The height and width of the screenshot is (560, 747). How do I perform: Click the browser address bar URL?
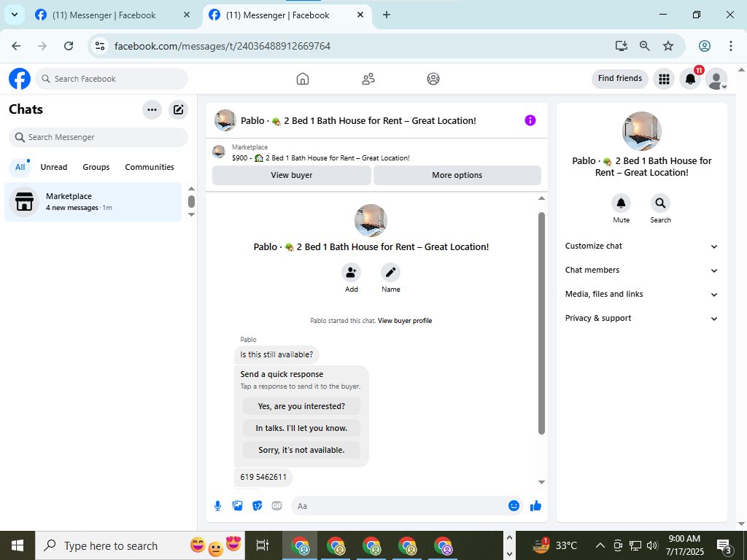(222, 46)
